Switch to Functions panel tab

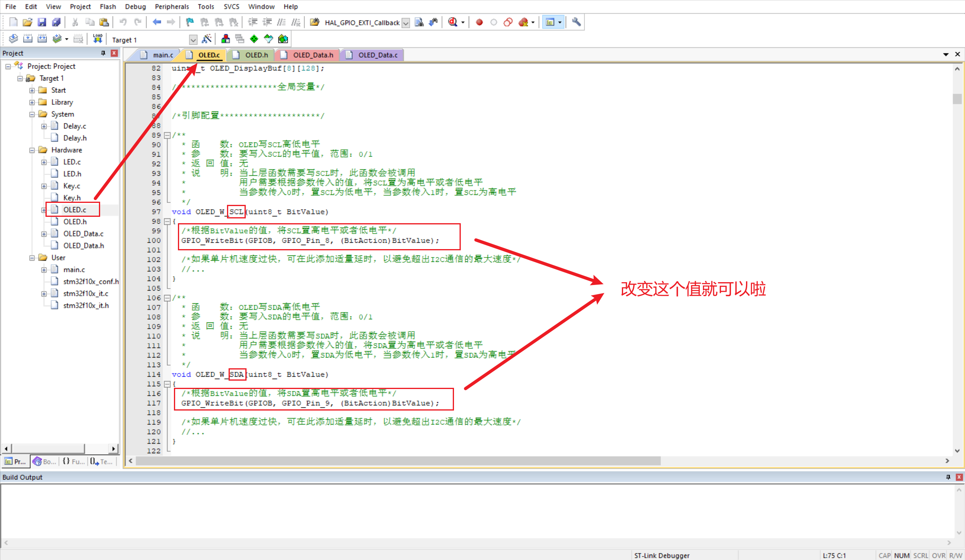pyautogui.click(x=74, y=461)
